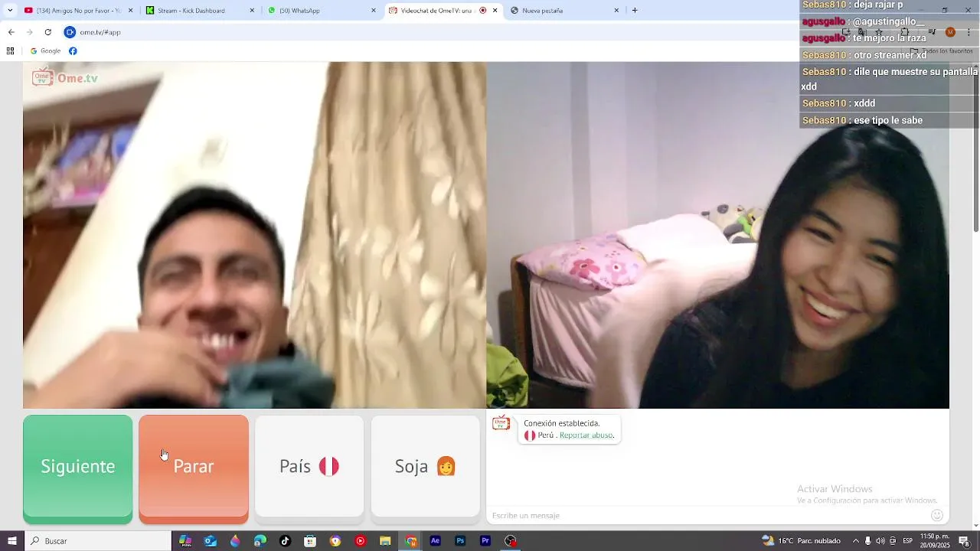
Task: Open Photoshop from the taskbar
Action: pos(460,541)
